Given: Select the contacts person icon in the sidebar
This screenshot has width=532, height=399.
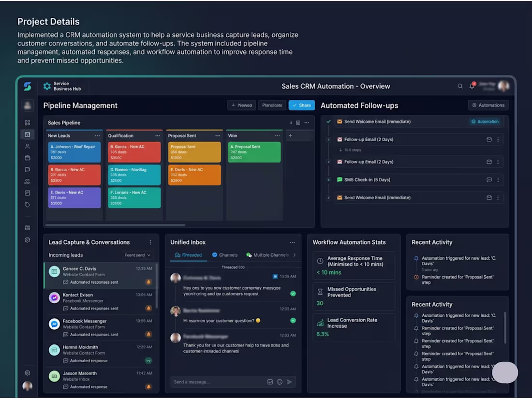Looking at the screenshot, I should tap(28, 146).
